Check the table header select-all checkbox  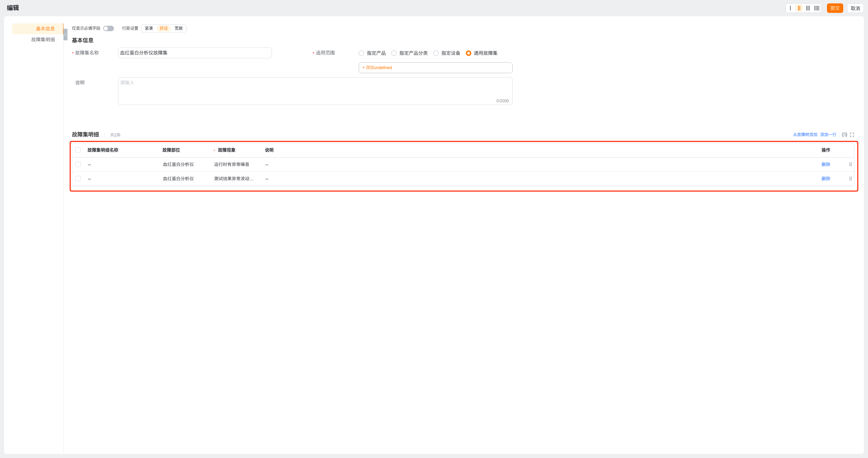pos(78,150)
